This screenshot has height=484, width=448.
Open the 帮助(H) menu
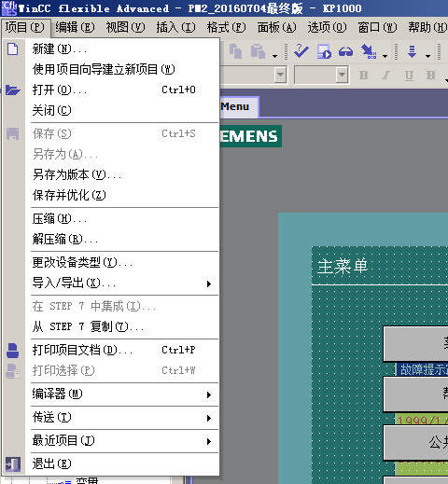[x=427, y=27]
